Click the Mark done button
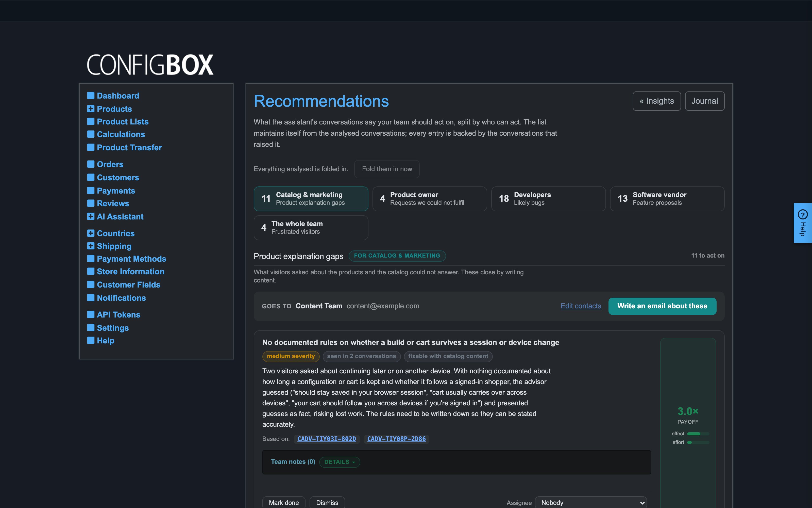 point(283,503)
